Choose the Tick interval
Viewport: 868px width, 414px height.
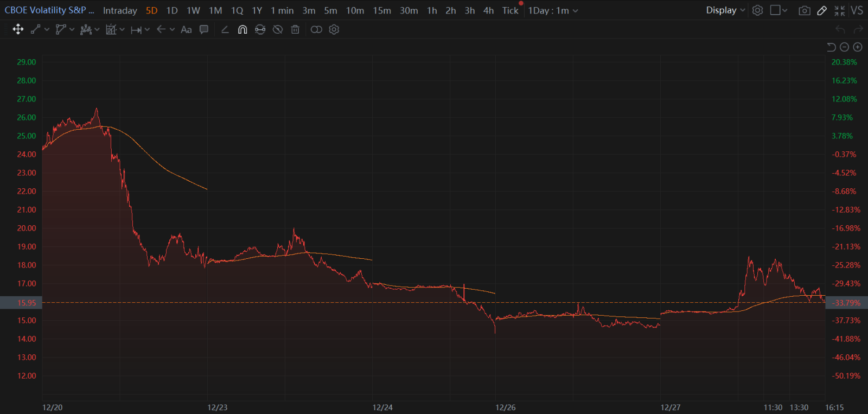click(x=510, y=10)
